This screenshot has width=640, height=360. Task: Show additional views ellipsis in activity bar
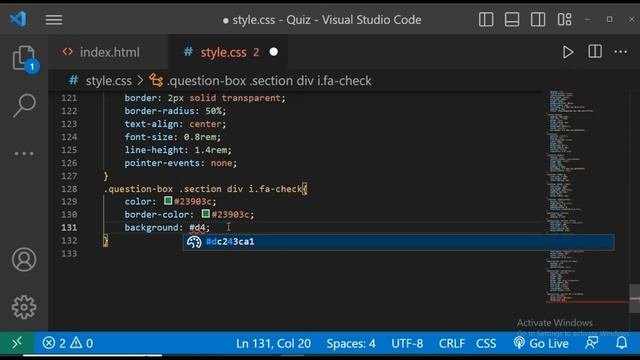pos(24,153)
